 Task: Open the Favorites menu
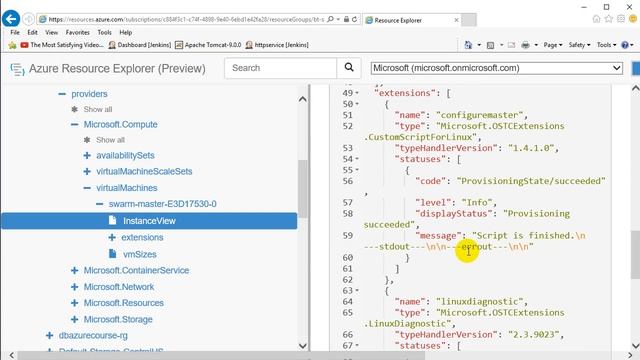[78, 32]
